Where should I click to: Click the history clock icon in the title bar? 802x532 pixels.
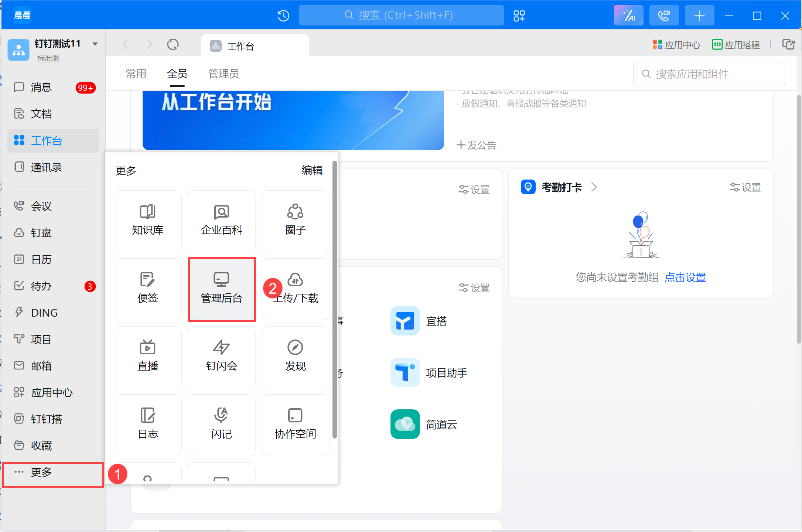(x=283, y=16)
